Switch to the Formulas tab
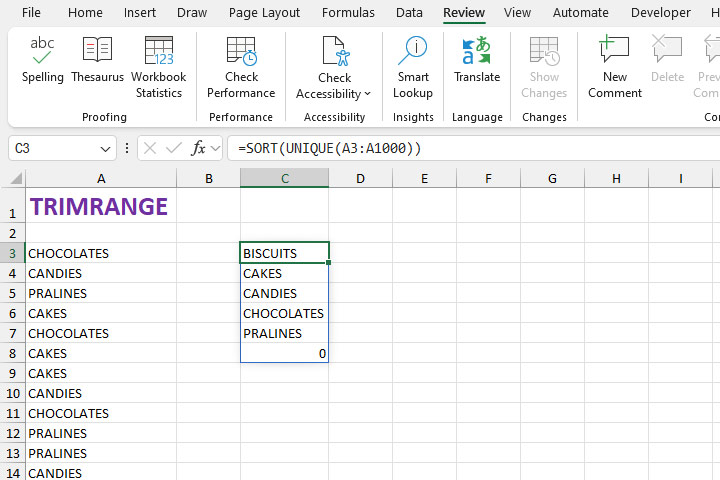This screenshot has width=720, height=480. click(348, 12)
